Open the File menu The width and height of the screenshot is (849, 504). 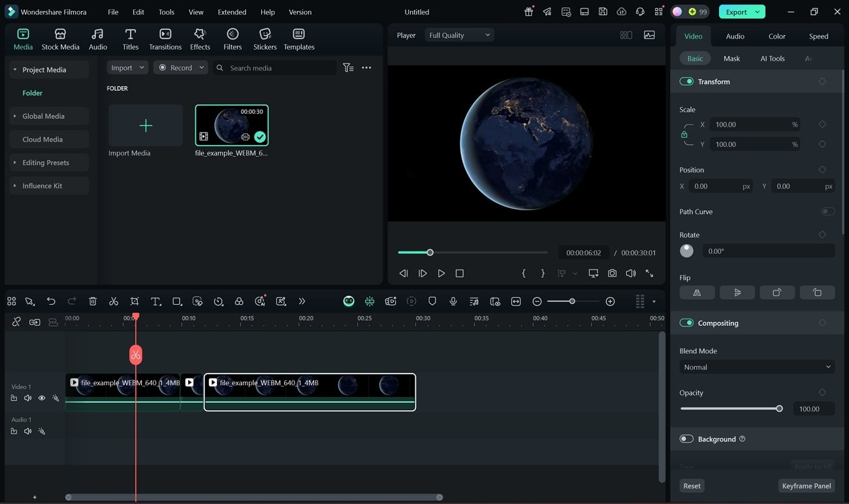click(113, 12)
